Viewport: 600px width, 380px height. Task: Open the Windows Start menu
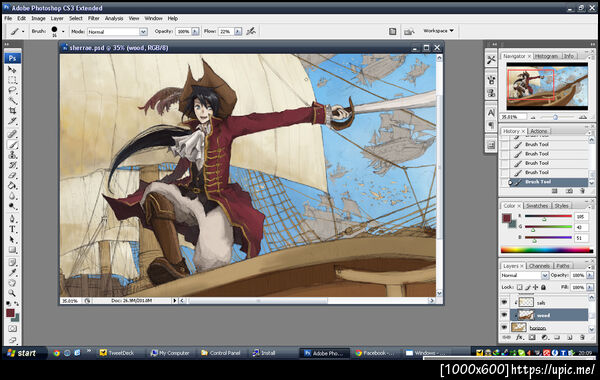(x=24, y=353)
